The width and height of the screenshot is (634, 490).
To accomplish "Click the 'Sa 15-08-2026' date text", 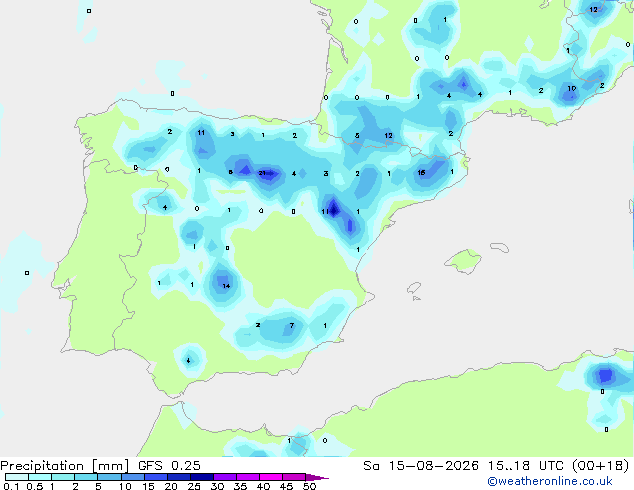I will click(x=421, y=466).
